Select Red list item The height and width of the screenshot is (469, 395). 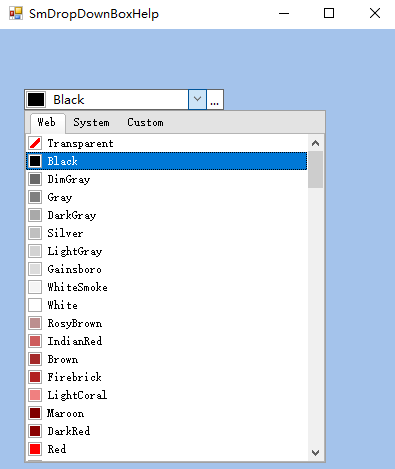167,449
